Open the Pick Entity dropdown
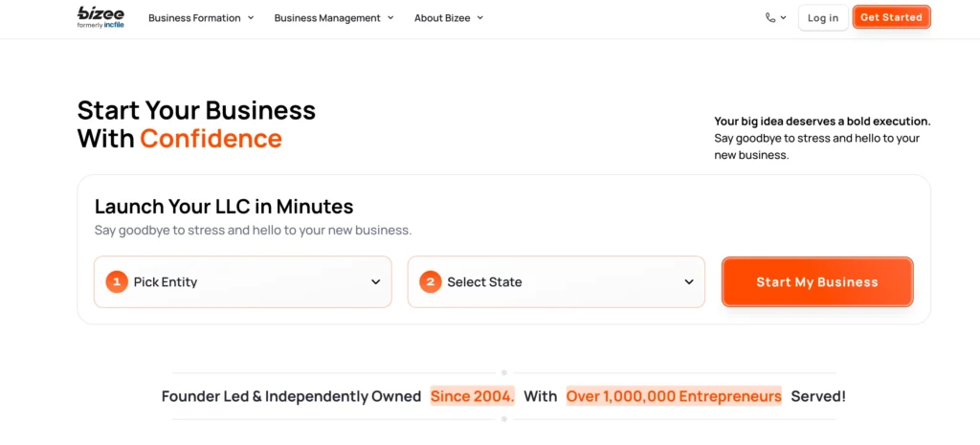Screen dimensions: 980x445 pyautogui.click(x=242, y=282)
